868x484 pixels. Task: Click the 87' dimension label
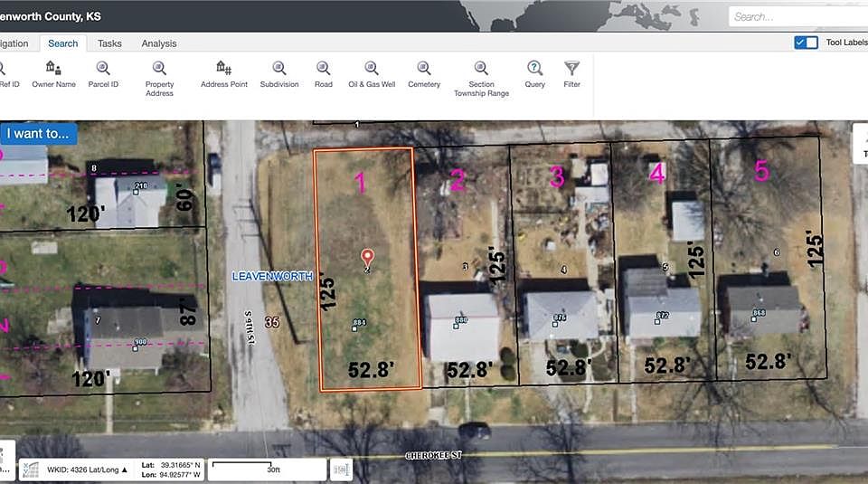(x=188, y=311)
